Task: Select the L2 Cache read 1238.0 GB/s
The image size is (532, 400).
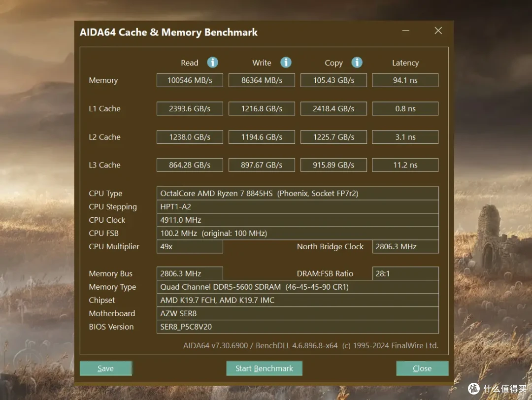Action: 190,137
